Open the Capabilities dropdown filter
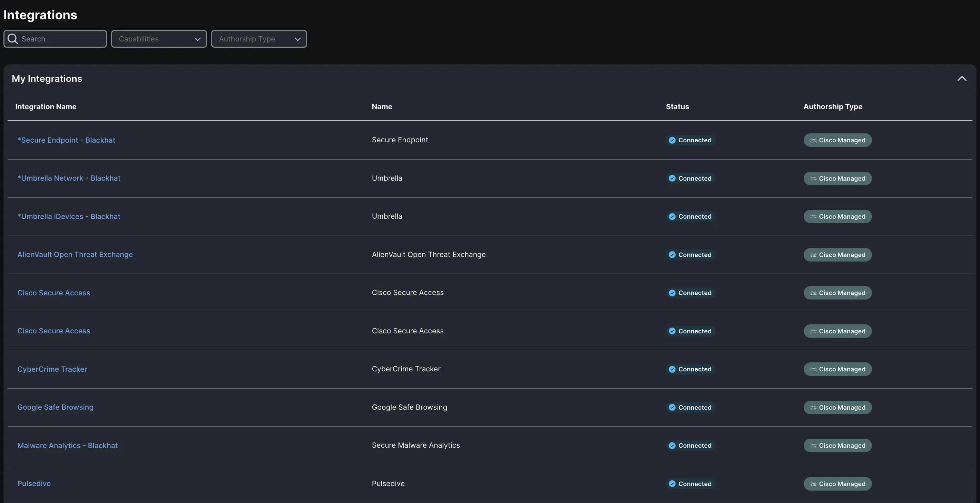980x503 pixels. click(159, 39)
